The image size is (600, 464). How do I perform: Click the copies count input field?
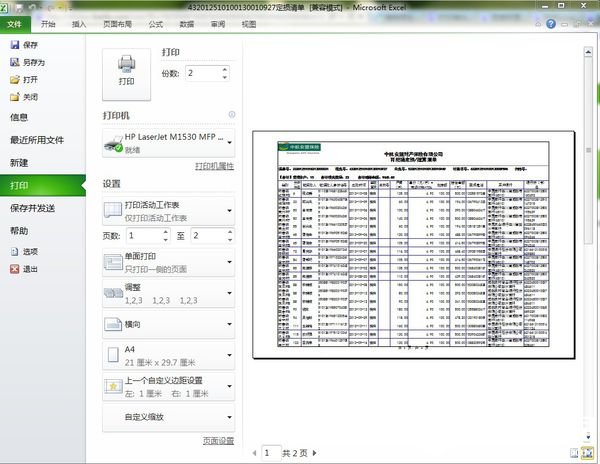pos(203,73)
